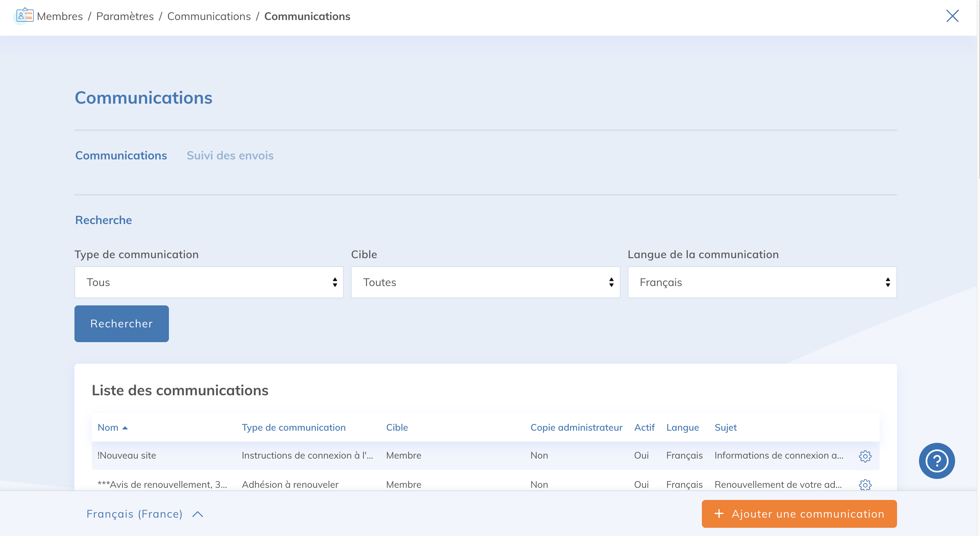Image resolution: width=980 pixels, height=536 pixels.
Task: Sort the list by Actif column header
Action: [x=644, y=427]
